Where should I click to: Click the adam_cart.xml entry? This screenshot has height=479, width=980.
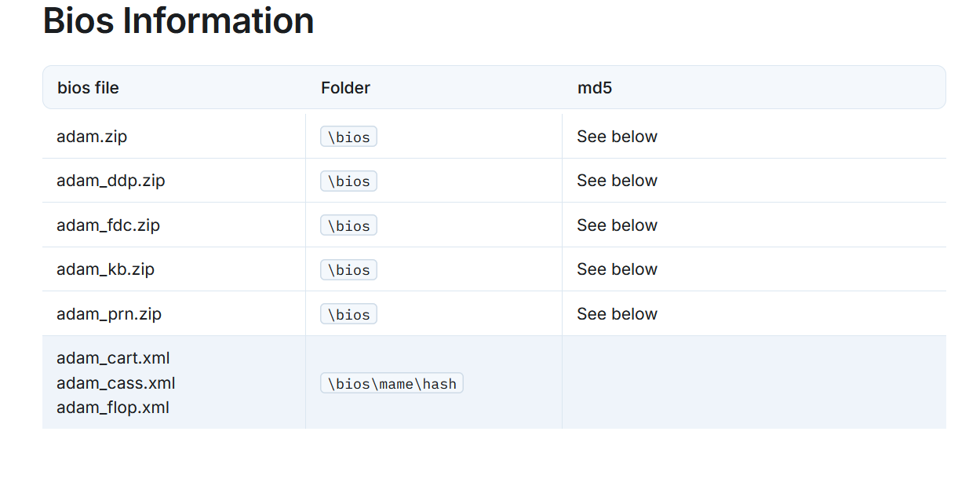pos(113,358)
